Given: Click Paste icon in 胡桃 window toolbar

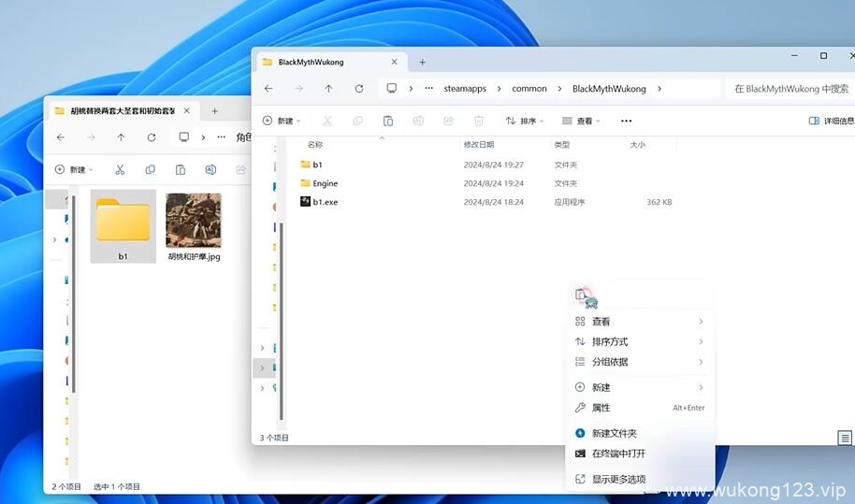Looking at the screenshot, I should point(180,169).
